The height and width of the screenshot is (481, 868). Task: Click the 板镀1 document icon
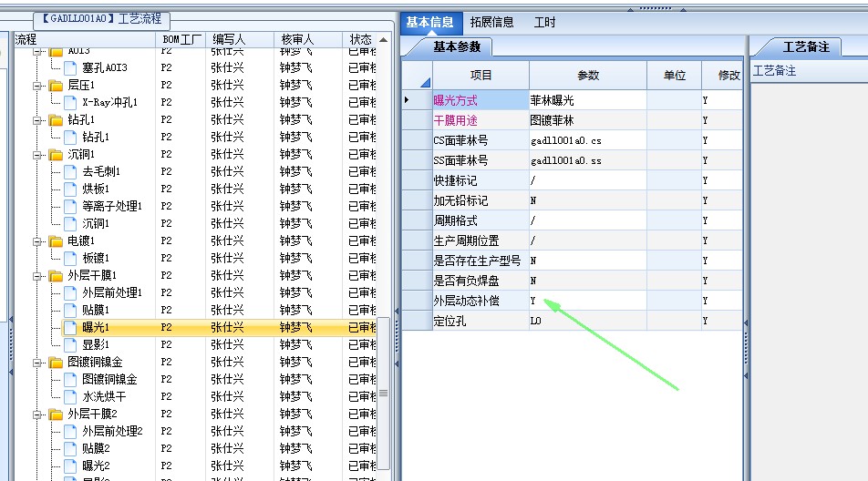pos(70,258)
